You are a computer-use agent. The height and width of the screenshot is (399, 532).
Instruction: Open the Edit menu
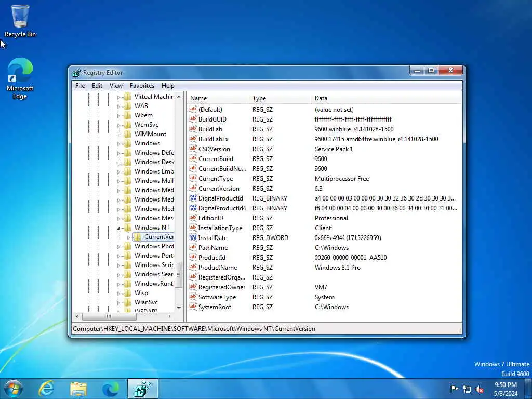coord(97,86)
